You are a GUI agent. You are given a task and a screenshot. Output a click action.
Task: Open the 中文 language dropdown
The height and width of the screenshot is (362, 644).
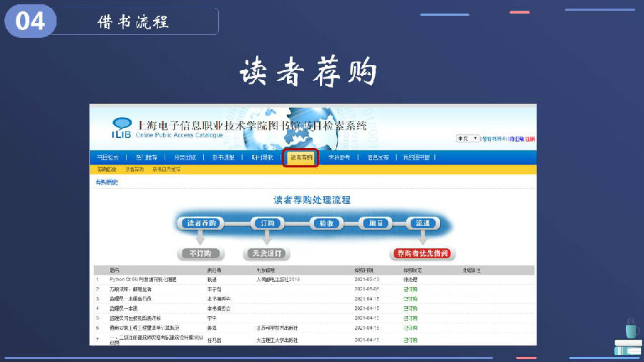point(467,139)
